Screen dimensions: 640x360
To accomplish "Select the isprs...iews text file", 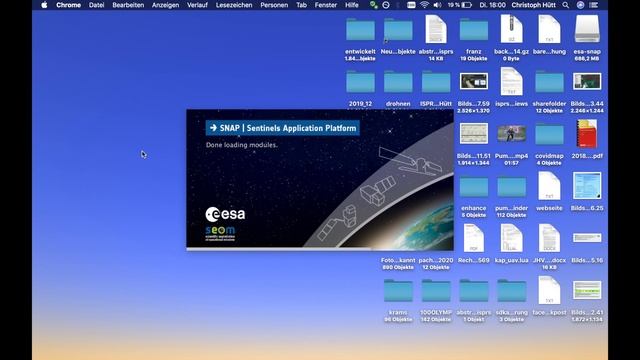I will 511,81.
